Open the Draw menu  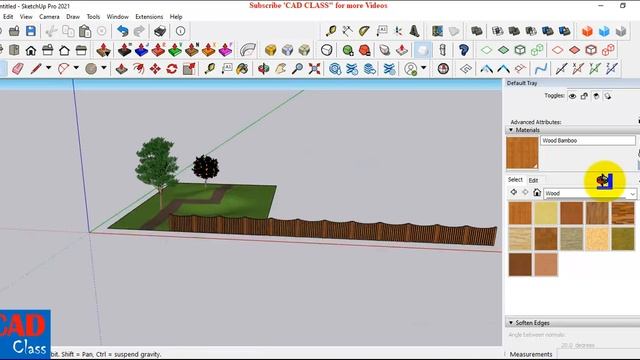(73, 17)
